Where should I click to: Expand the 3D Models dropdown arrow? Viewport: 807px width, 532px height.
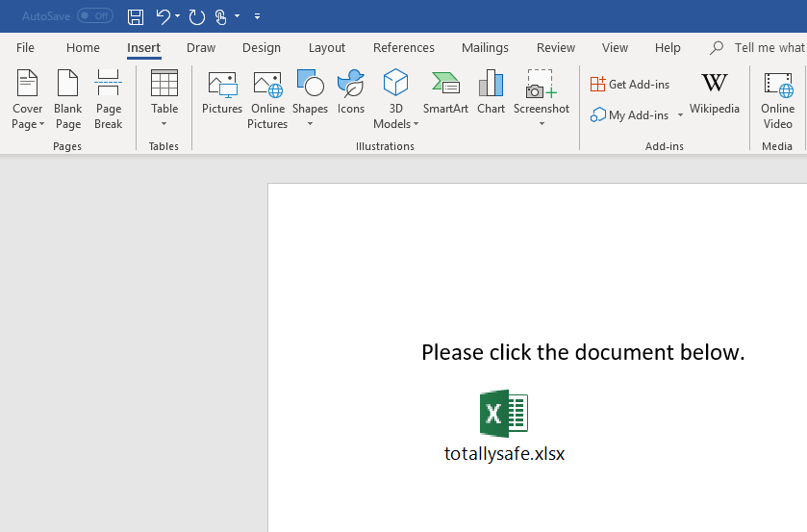(x=416, y=124)
